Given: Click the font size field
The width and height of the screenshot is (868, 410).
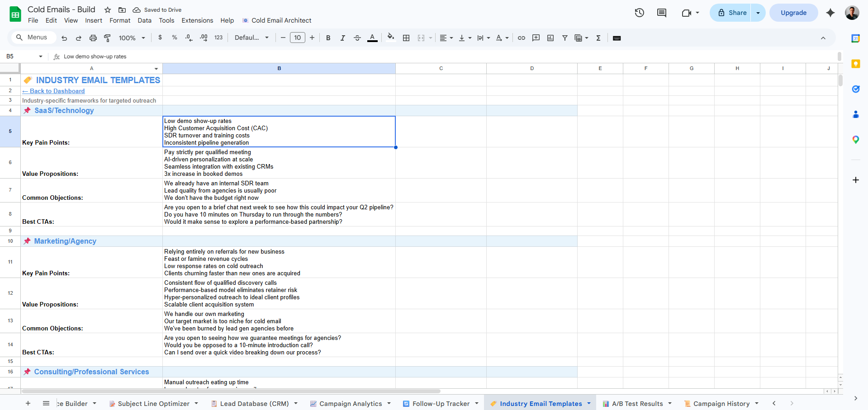Looking at the screenshot, I should coord(298,38).
